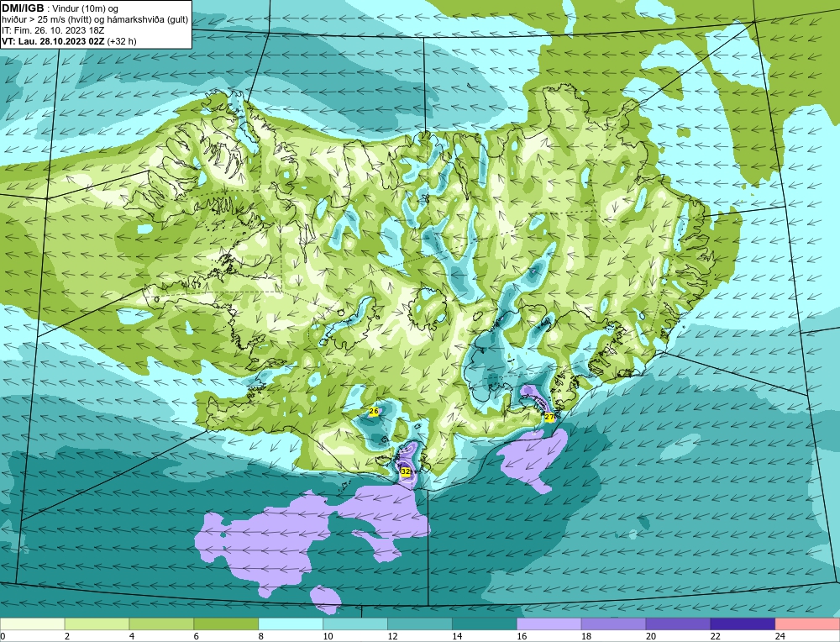The width and height of the screenshot is (840, 642).
Task: Click the pink swatch above 24 m/s
Action: pos(807,624)
